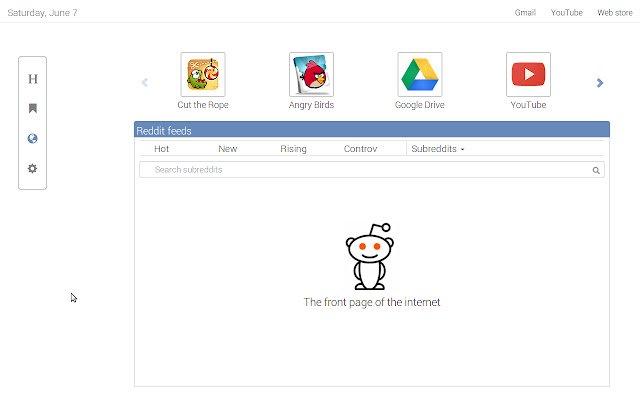This screenshot has height=400, width=640.
Task: Open the settings gear icon
Action: click(33, 168)
